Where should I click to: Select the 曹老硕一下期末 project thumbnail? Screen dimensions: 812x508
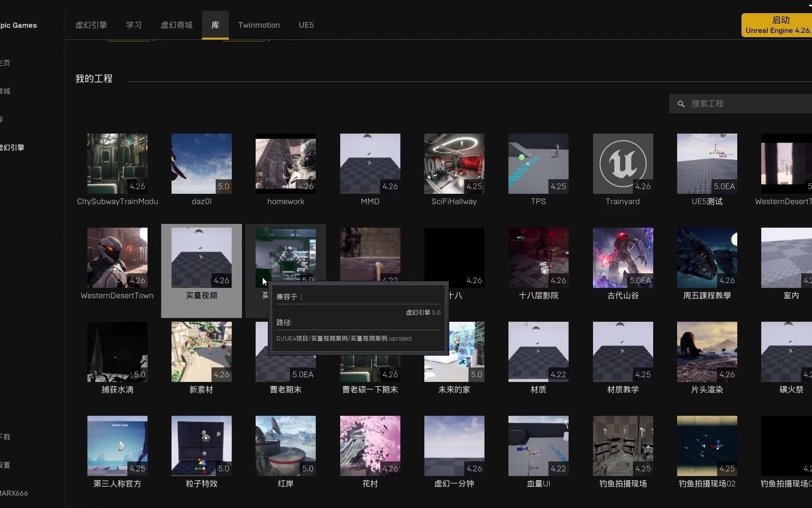tap(370, 368)
